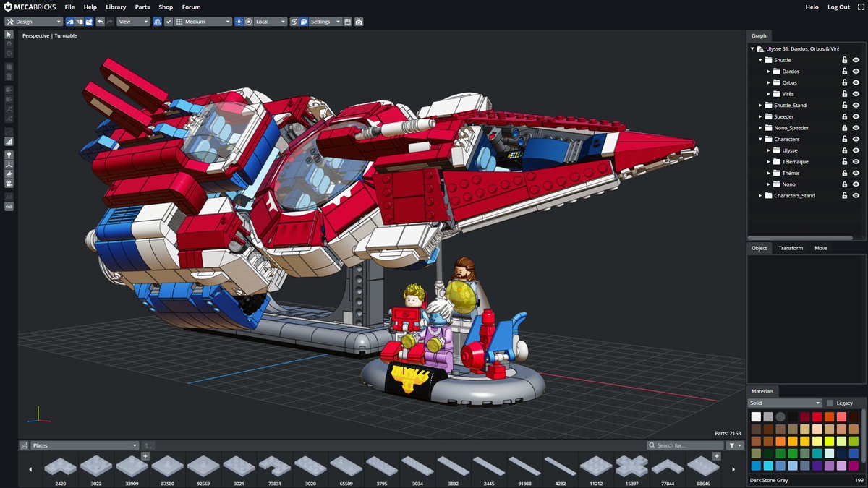The width and height of the screenshot is (868, 488).
Task: Click the save disk icon in toolbar
Action: [x=348, y=22]
